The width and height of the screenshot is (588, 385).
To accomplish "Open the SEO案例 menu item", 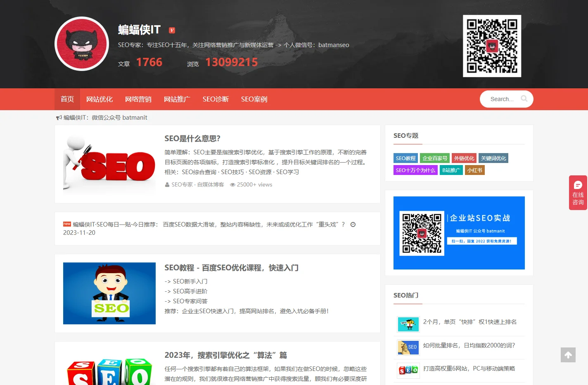I will pos(254,99).
